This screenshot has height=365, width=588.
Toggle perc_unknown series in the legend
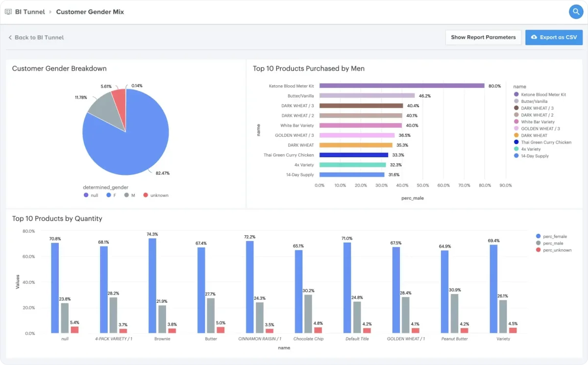coord(554,250)
